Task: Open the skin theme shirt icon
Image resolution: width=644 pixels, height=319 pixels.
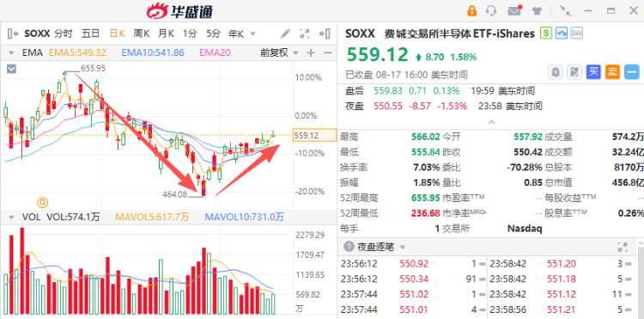Action: pyautogui.click(x=538, y=10)
